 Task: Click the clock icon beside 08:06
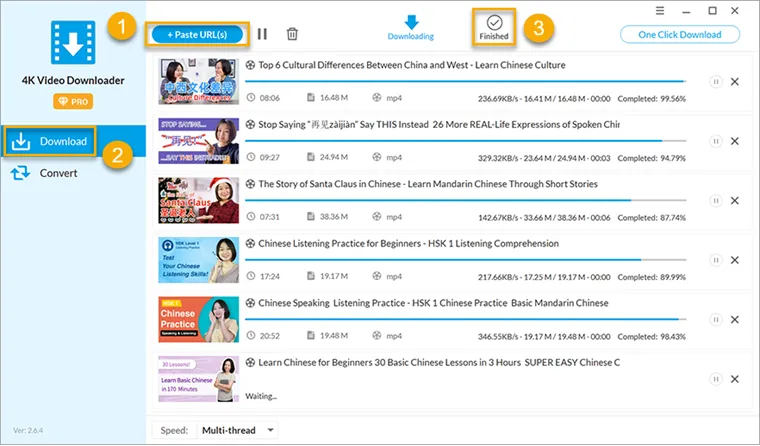251,97
